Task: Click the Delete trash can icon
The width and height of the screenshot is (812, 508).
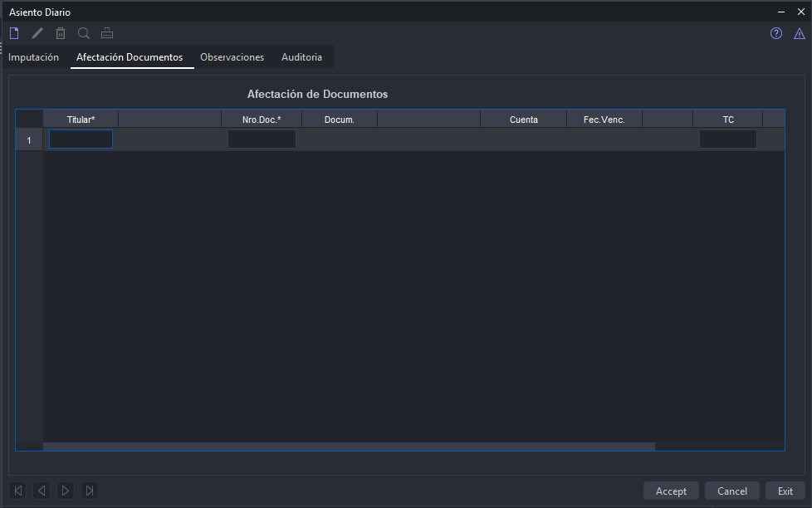Action: [61, 33]
